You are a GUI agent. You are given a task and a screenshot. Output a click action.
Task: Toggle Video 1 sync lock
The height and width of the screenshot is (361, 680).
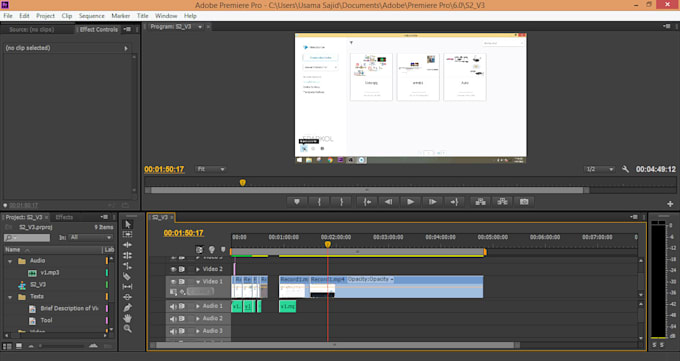[x=182, y=282]
